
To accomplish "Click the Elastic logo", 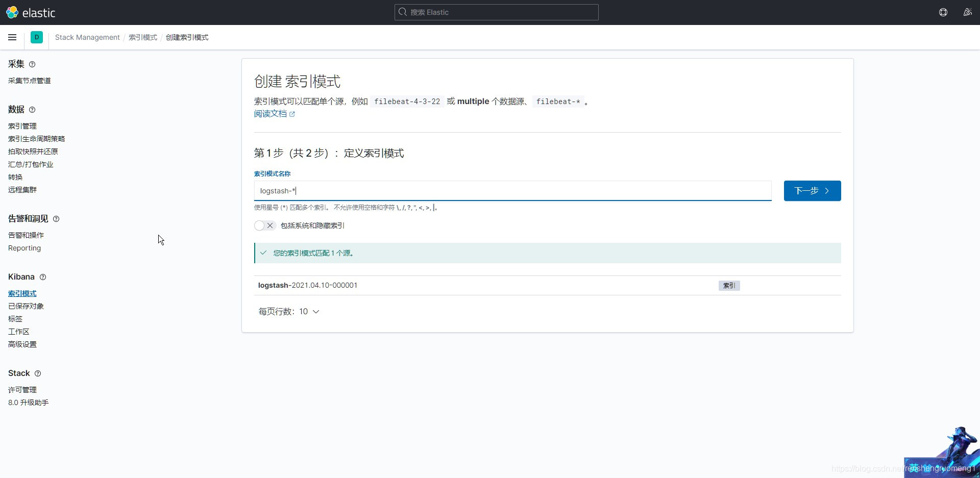I will click(31, 12).
